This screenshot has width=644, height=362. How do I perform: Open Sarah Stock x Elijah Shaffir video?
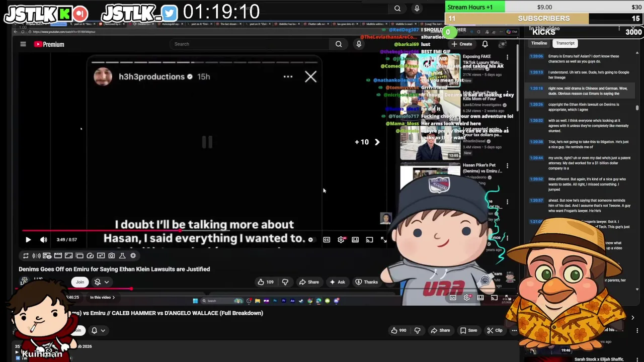tap(599, 359)
